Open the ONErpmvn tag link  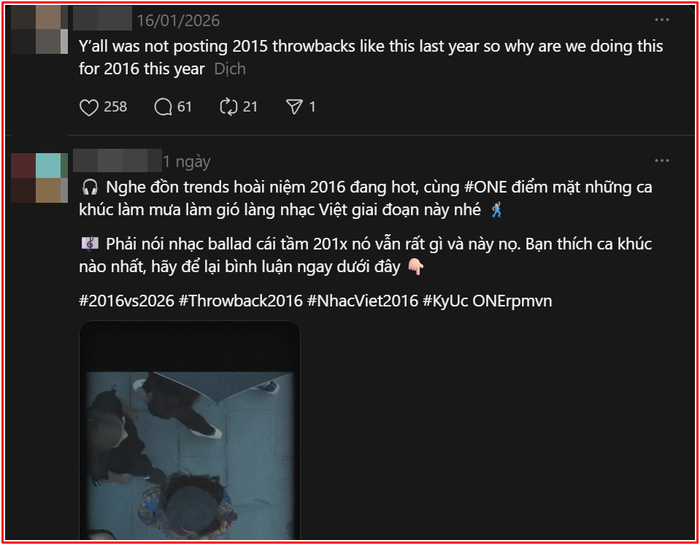pyautogui.click(x=512, y=300)
